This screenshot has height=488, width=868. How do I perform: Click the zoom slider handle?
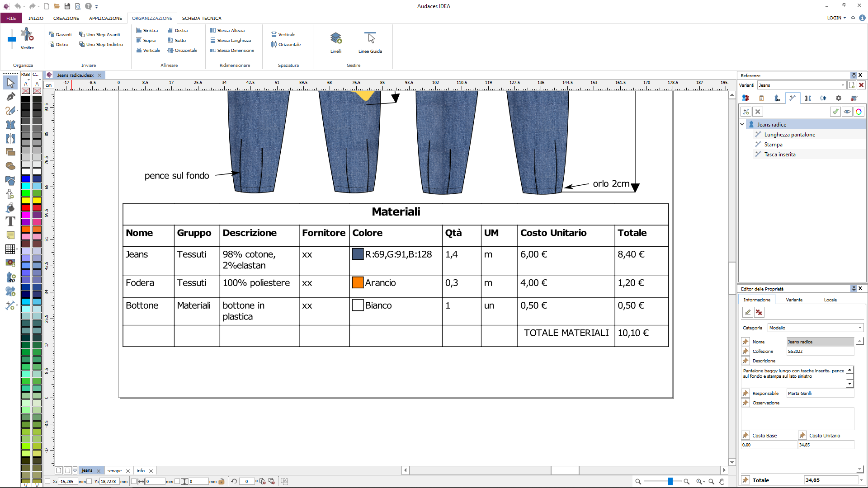[x=670, y=482]
